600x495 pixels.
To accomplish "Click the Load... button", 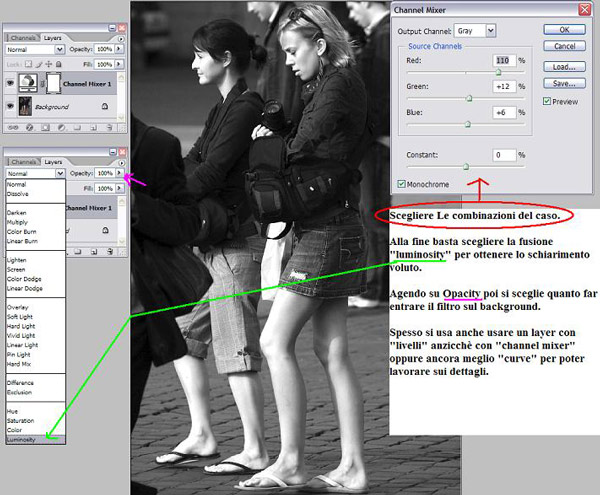I will [x=562, y=66].
